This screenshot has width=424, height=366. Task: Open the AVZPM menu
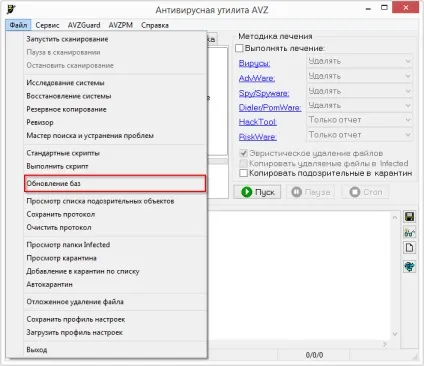pos(121,25)
